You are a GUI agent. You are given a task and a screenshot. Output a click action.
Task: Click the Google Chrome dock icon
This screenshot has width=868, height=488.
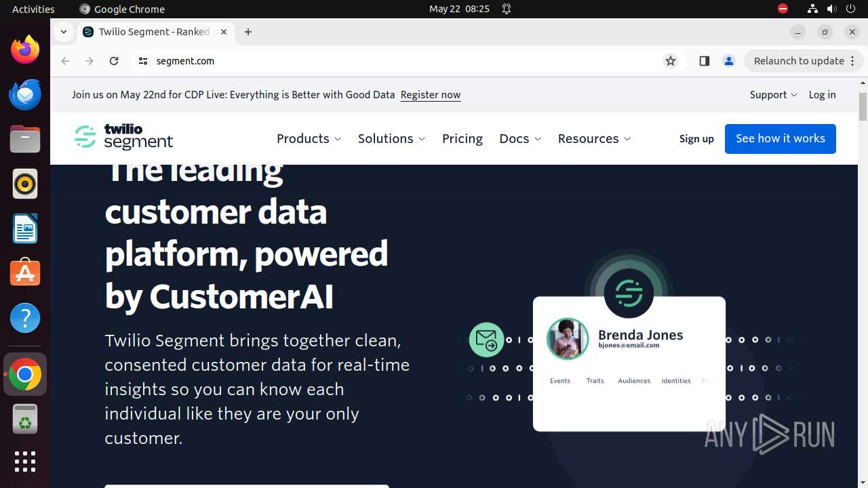[x=25, y=374]
